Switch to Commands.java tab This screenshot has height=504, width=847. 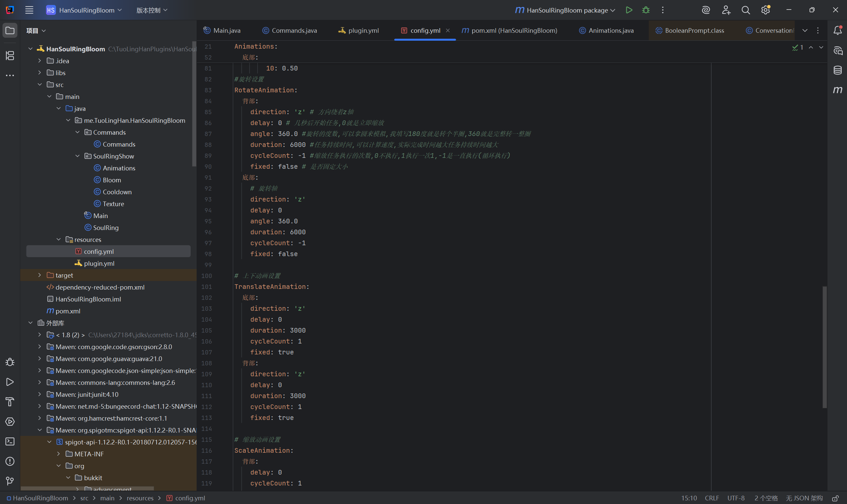(x=290, y=30)
